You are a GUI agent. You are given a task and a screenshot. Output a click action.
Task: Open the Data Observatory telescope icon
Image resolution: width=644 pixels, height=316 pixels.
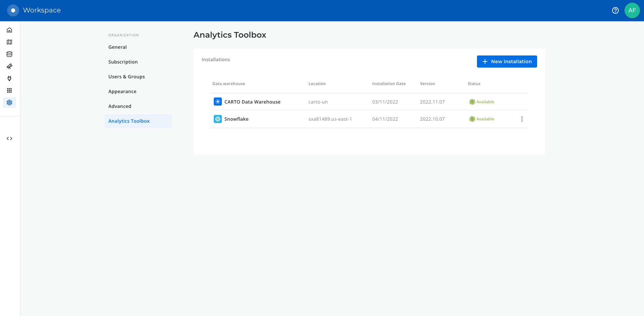point(9,66)
